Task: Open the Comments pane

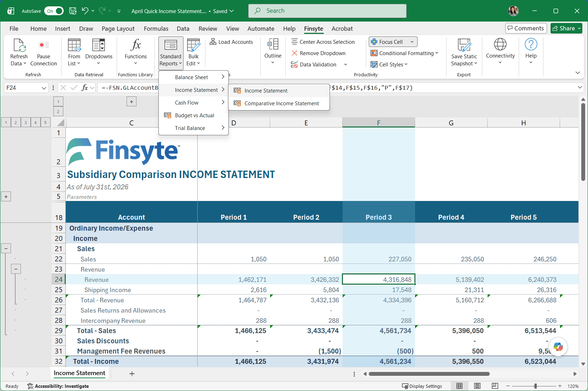Action: coord(526,28)
